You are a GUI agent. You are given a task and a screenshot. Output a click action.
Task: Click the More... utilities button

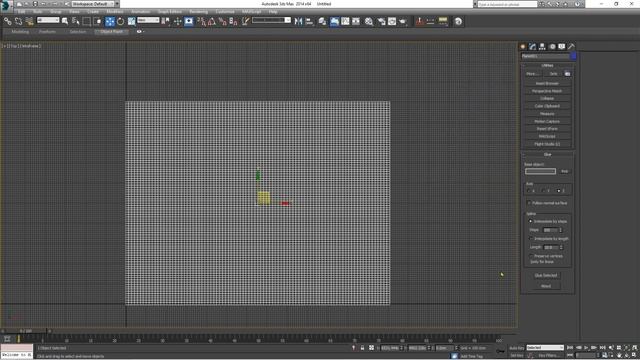pos(531,74)
